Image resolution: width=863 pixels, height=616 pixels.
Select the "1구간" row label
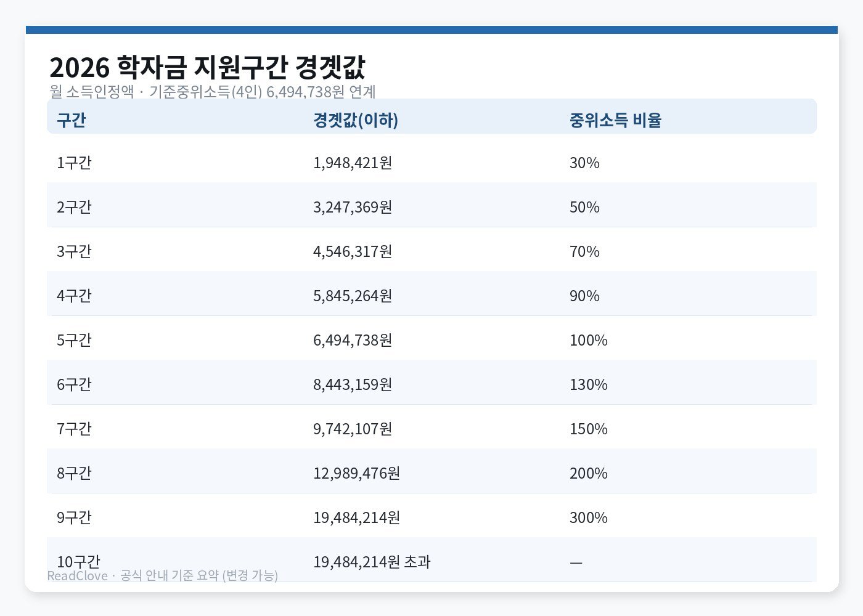pyautogui.click(x=74, y=163)
